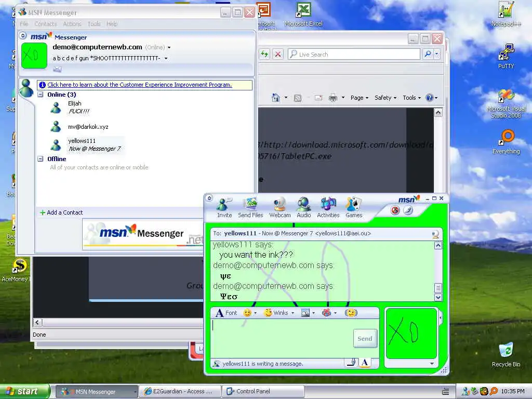This screenshot has height=399, width=532.
Task: Select the mv@darkok.xyz contact
Action: [88, 127]
